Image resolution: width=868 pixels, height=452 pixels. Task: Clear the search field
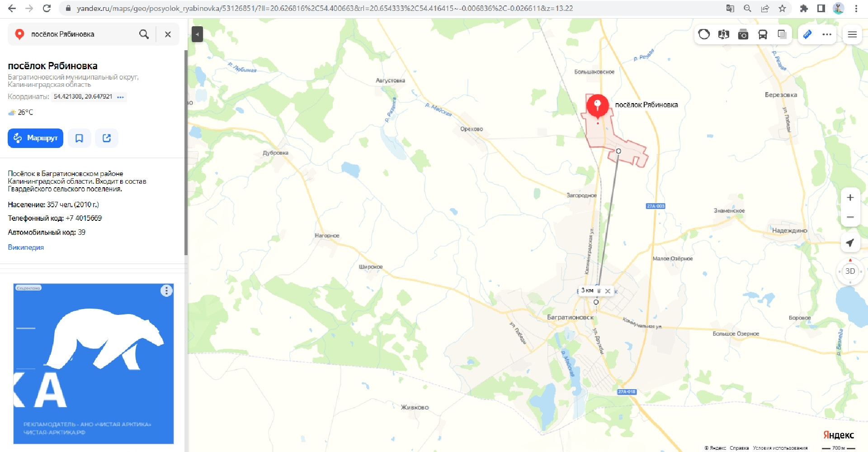168,34
